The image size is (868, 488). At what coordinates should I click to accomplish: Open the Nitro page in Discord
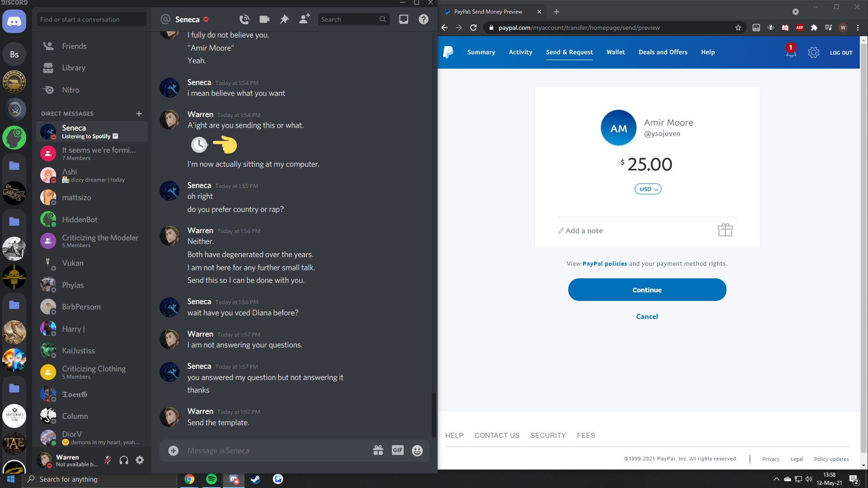(x=92, y=90)
